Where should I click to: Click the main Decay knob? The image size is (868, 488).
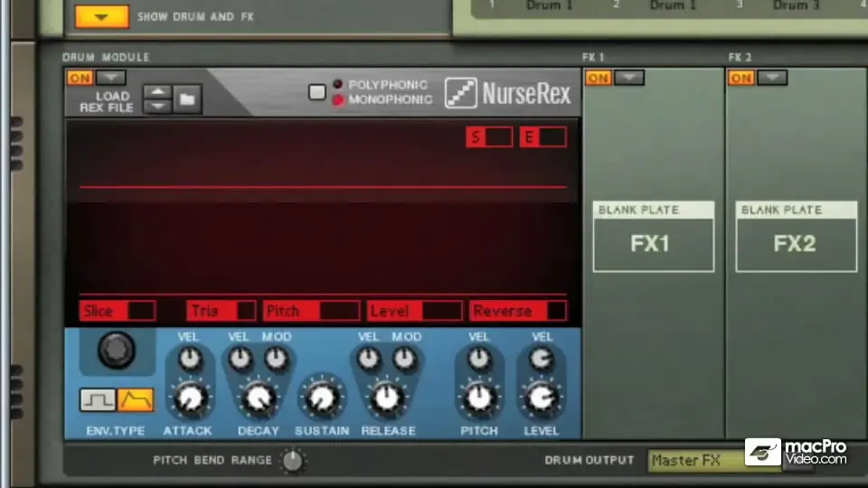pos(258,399)
